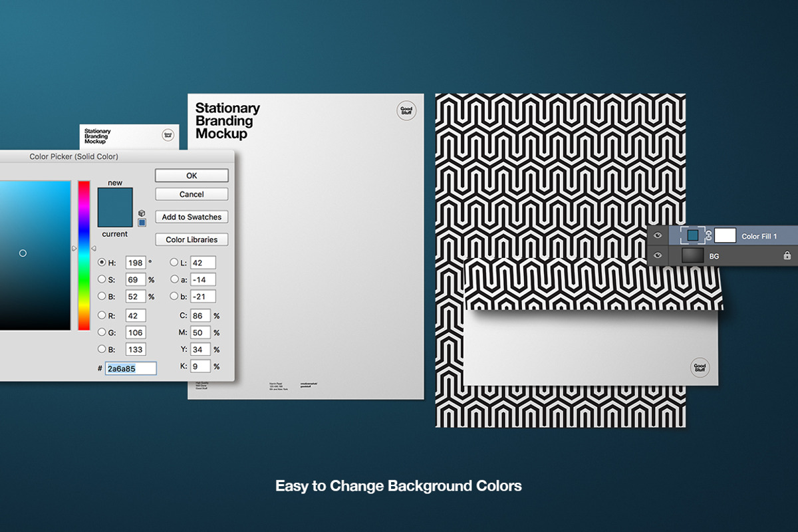Select the R red radio button

pyautogui.click(x=102, y=315)
